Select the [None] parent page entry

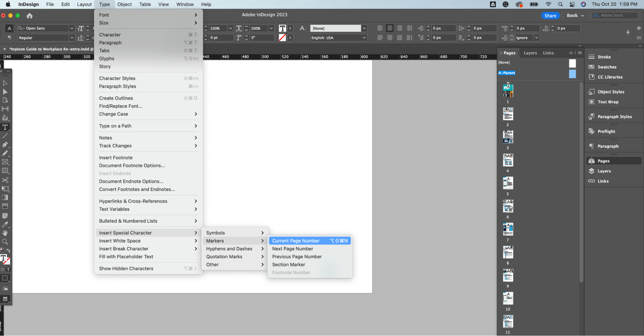(x=504, y=62)
